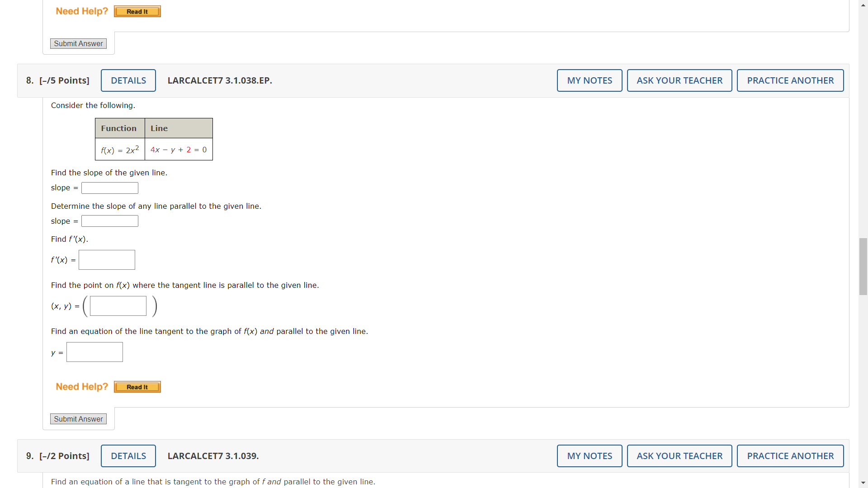The width and height of the screenshot is (868, 488).
Task: Click PRACTICE ANOTHER for question 9
Action: [790, 456]
